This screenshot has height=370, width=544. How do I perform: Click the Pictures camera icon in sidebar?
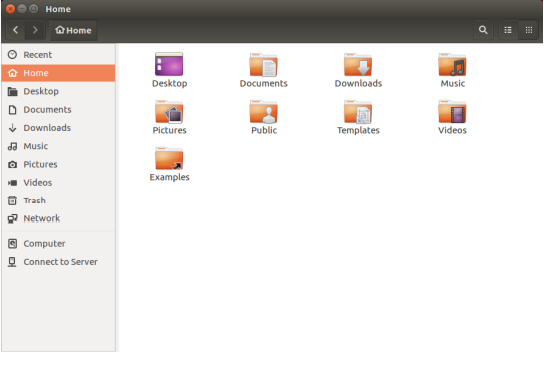[x=12, y=164]
